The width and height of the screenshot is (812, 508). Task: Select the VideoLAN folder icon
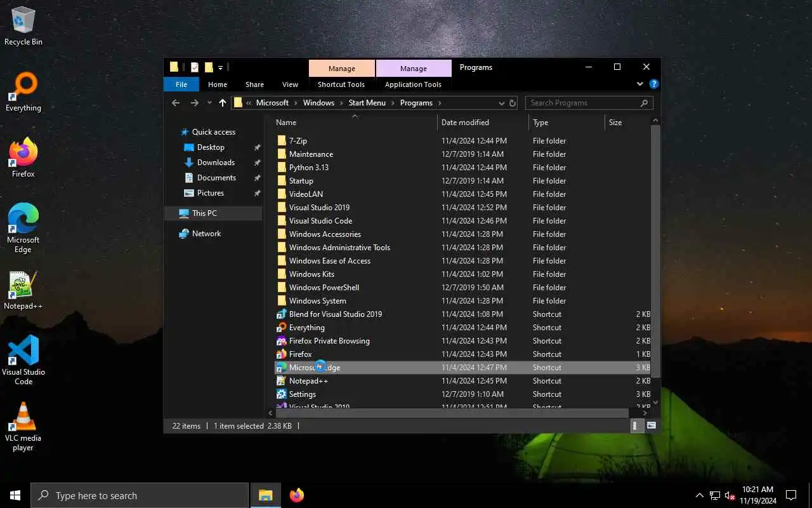point(282,194)
